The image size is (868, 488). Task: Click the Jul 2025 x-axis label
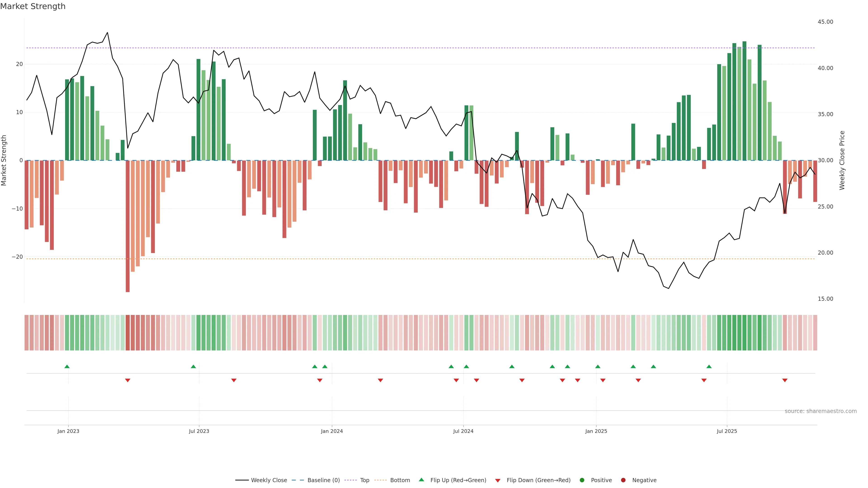coord(727,431)
